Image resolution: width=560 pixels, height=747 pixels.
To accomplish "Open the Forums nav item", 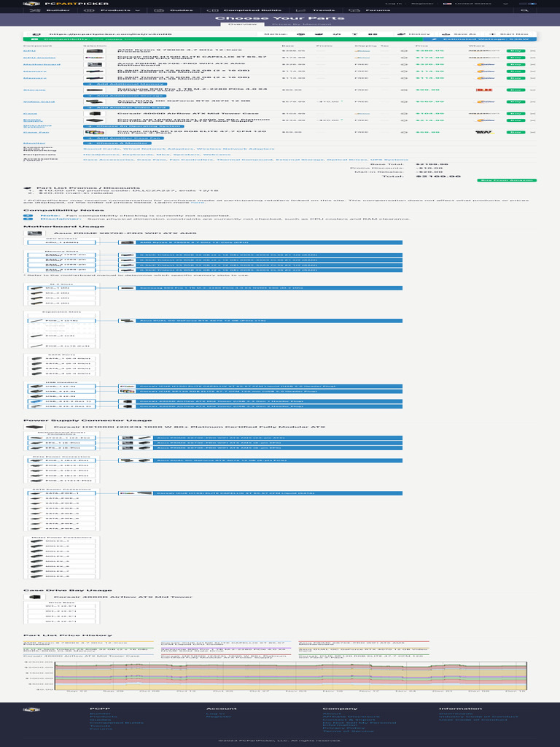I will pyautogui.click(x=370, y=10).
